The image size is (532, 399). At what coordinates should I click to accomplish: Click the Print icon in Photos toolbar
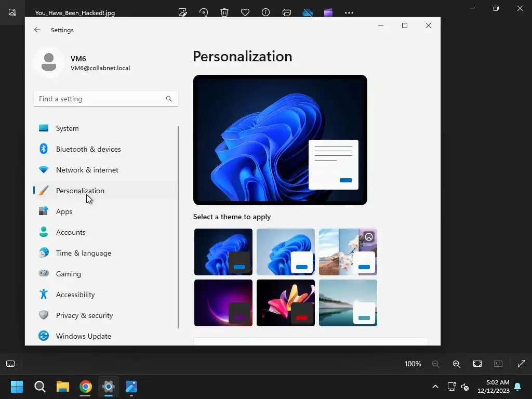pyautogui.click(x=287, y=12)
